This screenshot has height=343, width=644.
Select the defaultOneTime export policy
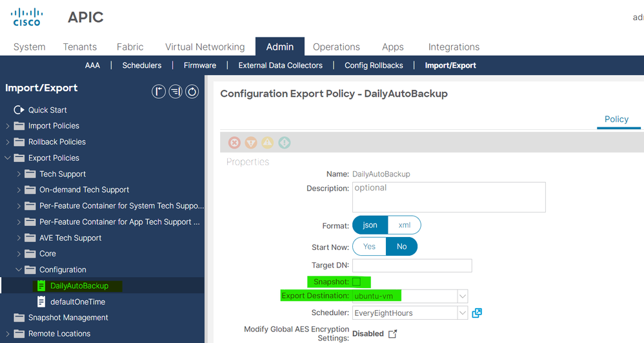coord(77,302)
